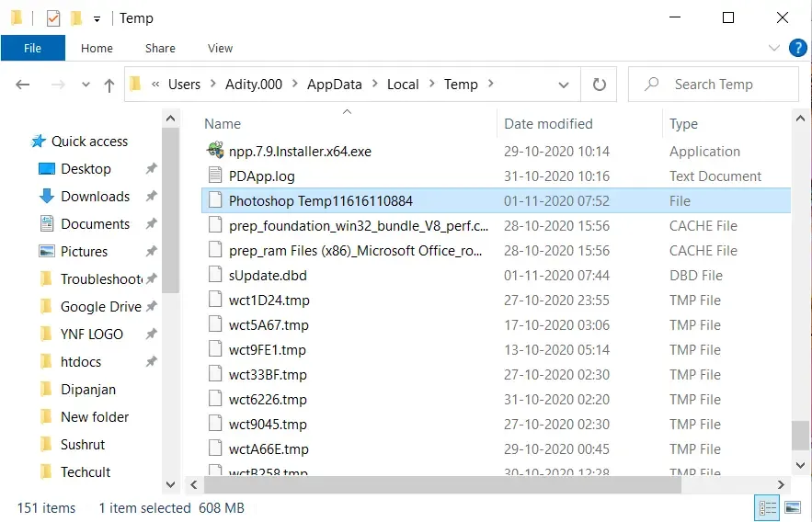Image resolution: width=812 pixels, height=522 pixels.
Task: Open Pictures in the navigation pane
Action: [x=84, y=252]
